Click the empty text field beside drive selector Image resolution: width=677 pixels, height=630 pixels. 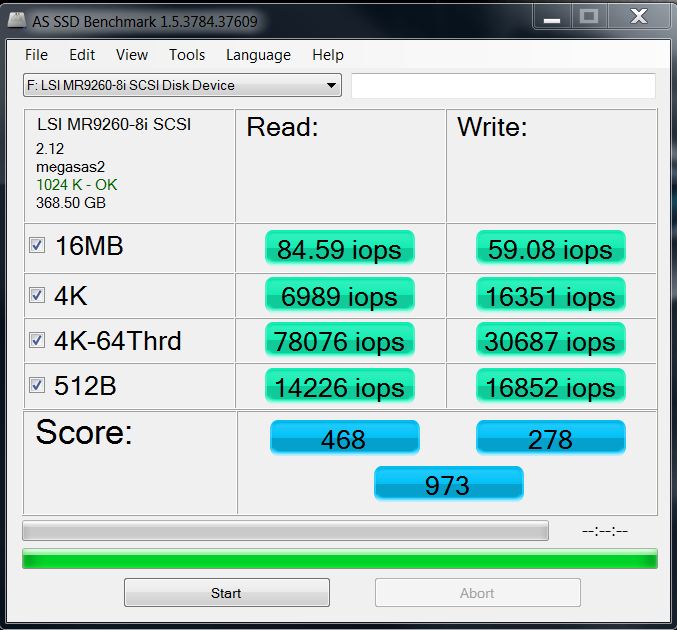503,86
